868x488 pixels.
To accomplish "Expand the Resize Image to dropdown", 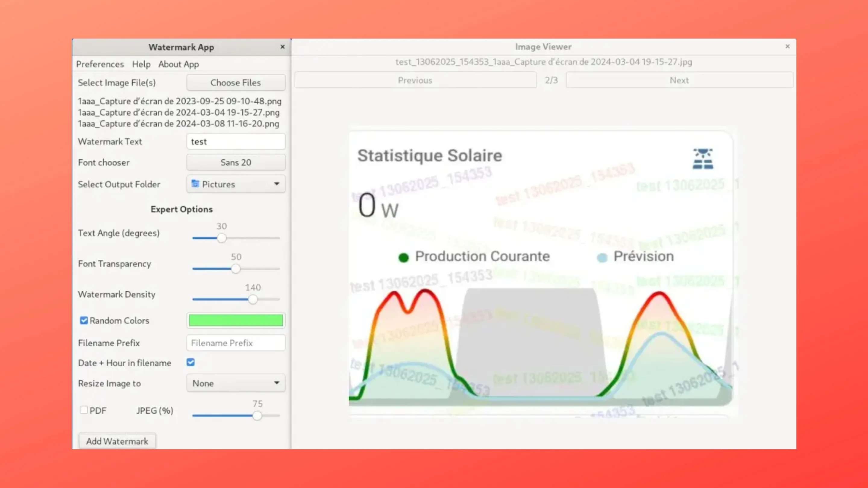I will pyautogui.click(x=236, y=383).
